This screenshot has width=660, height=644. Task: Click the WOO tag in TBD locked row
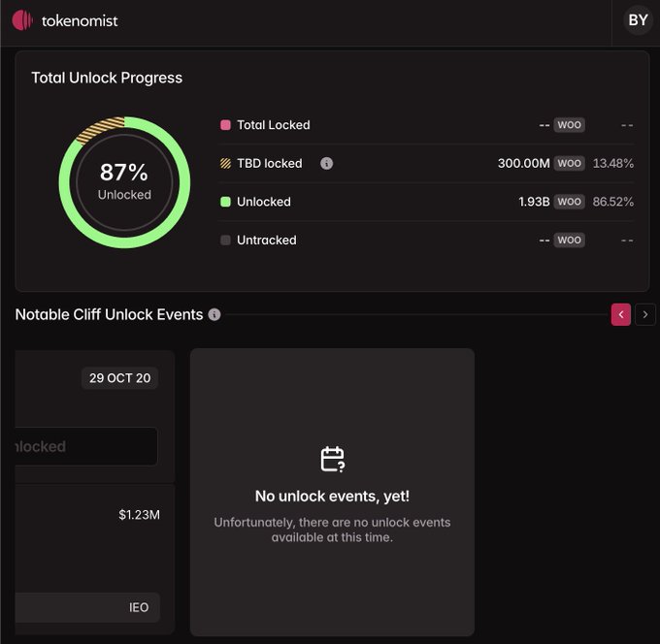[569, 163]
